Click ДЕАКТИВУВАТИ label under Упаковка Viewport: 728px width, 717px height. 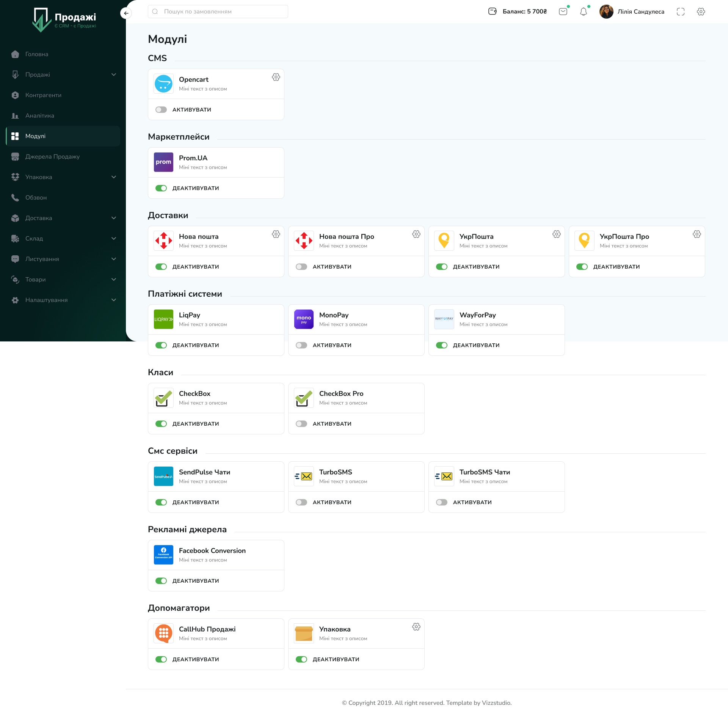[x=336, y=659]
